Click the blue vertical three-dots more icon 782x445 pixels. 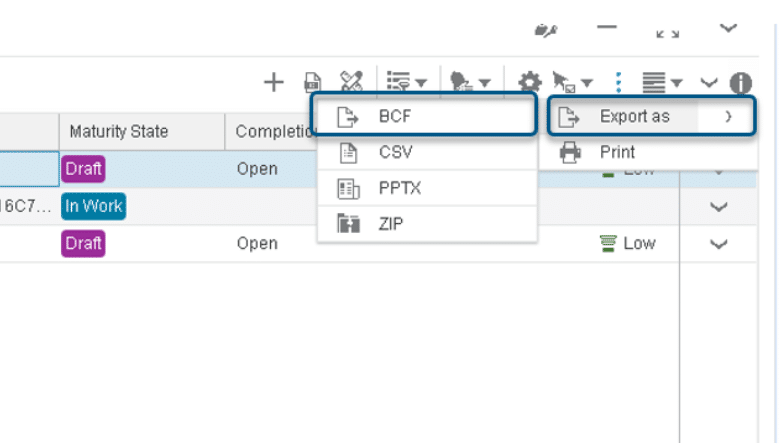point(619,82)
